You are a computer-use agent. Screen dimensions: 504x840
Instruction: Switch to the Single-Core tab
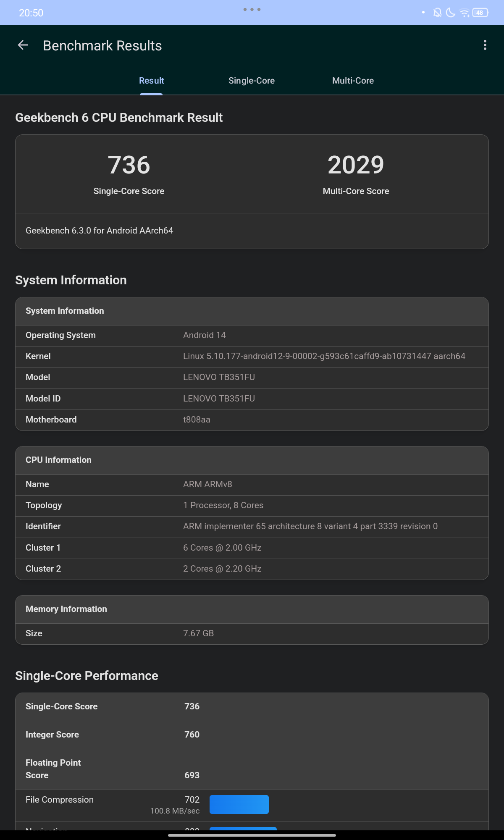point(252,81)
